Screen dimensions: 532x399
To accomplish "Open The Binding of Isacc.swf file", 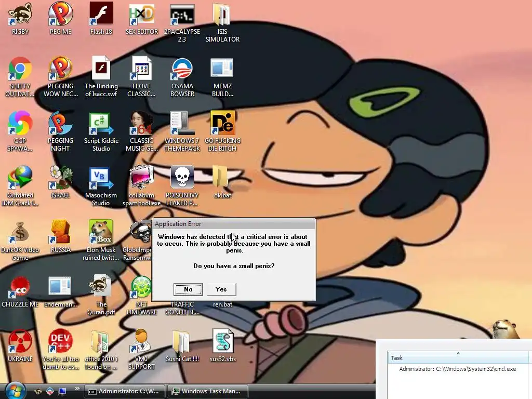I will tap(101, 77).
